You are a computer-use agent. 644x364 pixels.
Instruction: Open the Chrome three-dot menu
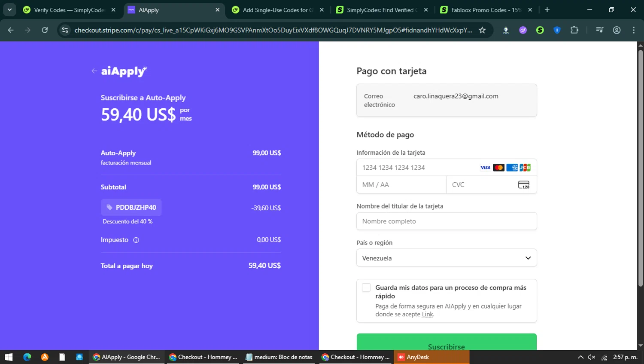(x=634, y=30)
